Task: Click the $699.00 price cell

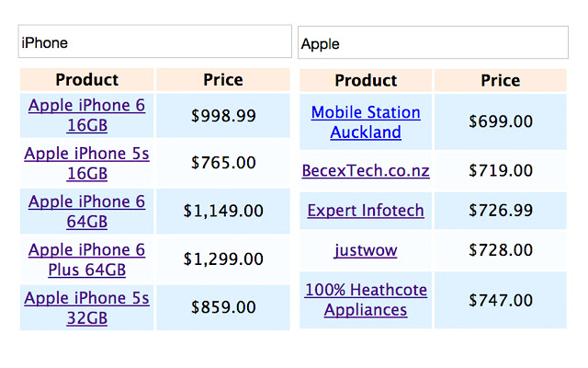Action: coord(501,121)
